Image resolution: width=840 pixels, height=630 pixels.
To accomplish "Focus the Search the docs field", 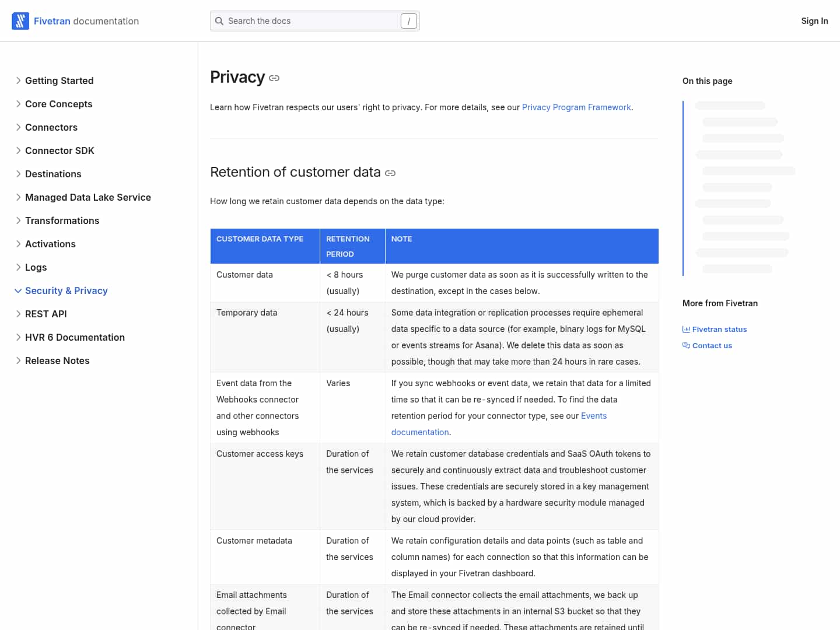I will pyautogui.click(x=314, y=21).
